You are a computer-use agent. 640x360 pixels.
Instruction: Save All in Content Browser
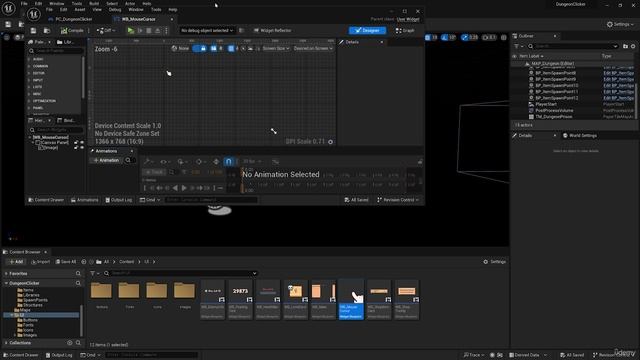point(66,262)
